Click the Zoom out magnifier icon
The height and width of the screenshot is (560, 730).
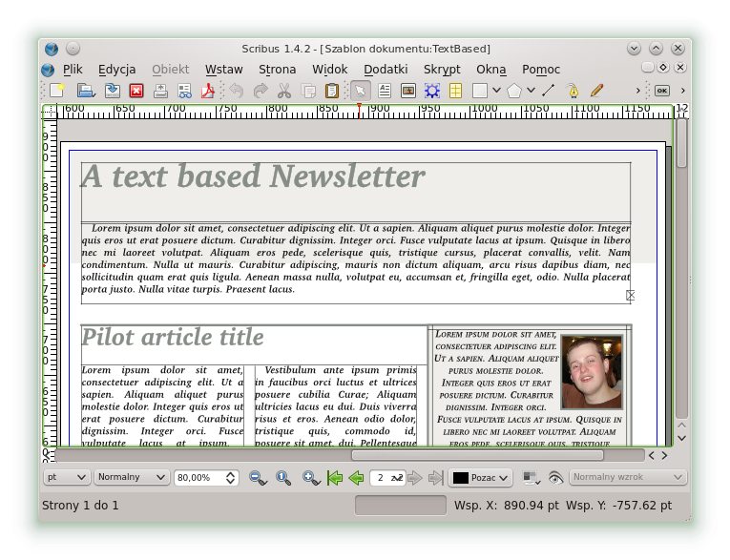(256, 477)
